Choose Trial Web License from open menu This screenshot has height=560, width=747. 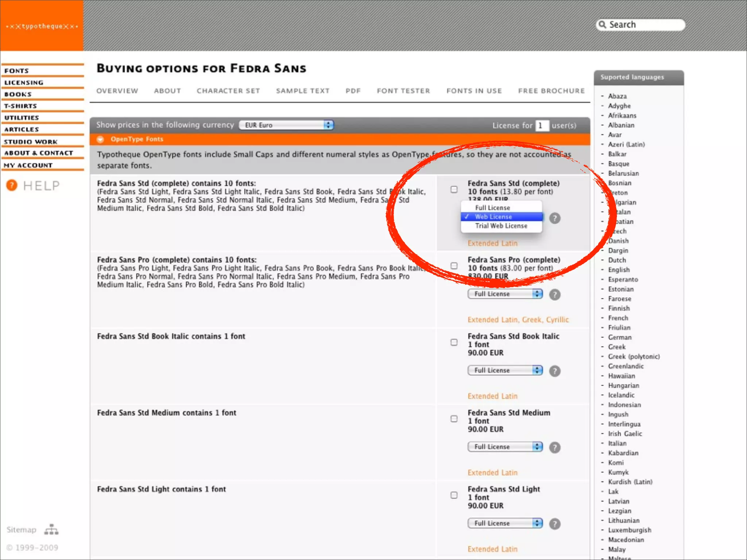(x=501, y=226)
